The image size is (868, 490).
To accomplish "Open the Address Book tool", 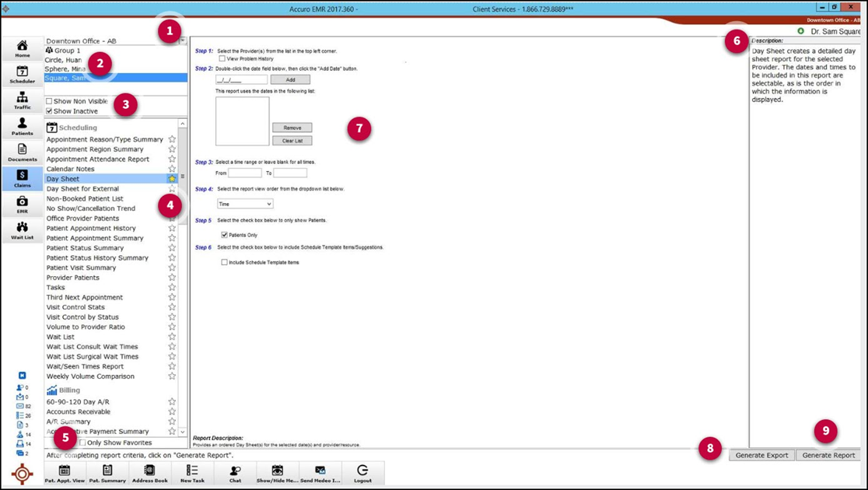I will (149, 473).
